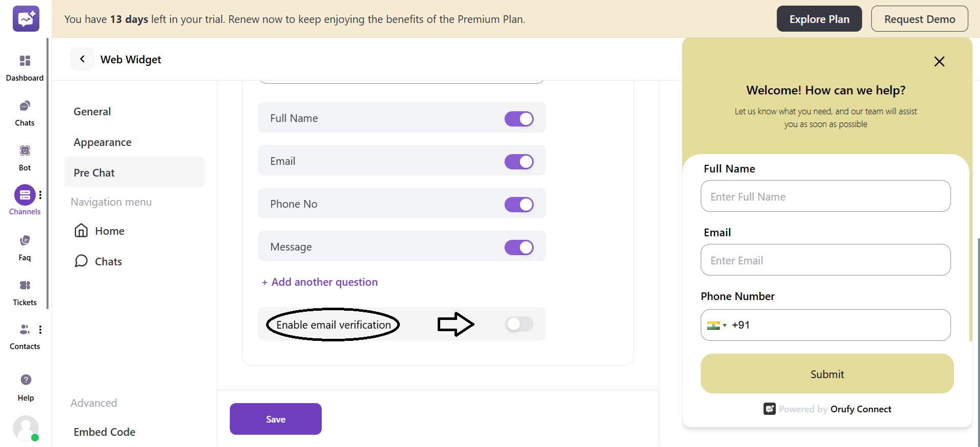980x447 pixels.
Task: Open the options menu beside Contacts
Action: click(41, 329)
